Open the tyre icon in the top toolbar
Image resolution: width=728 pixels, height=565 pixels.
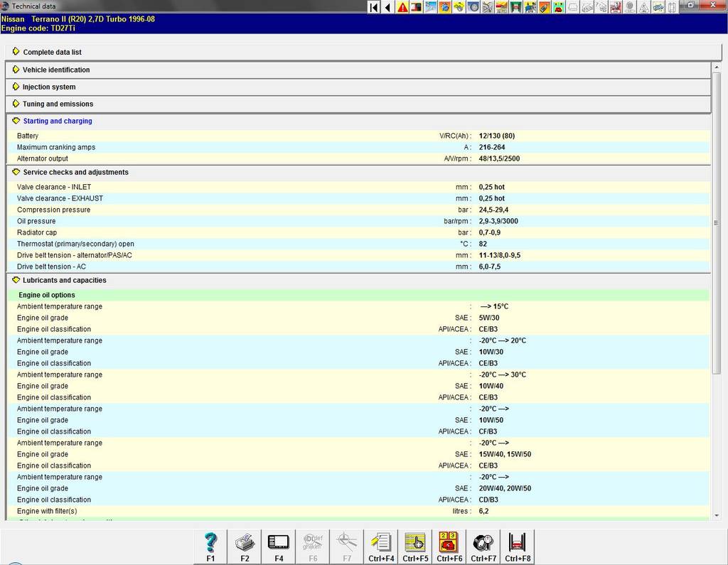(x=473, y=7)
